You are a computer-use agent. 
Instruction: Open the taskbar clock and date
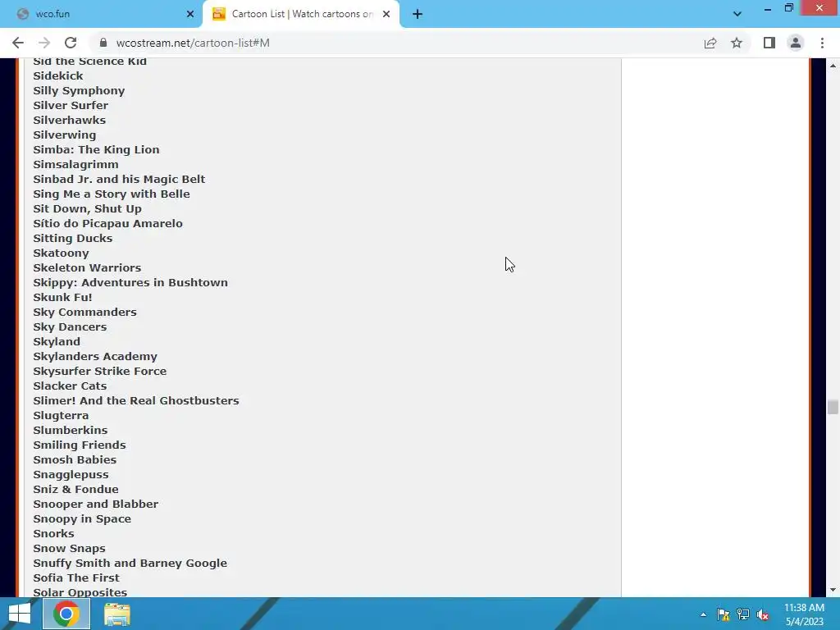click(804, 614)
